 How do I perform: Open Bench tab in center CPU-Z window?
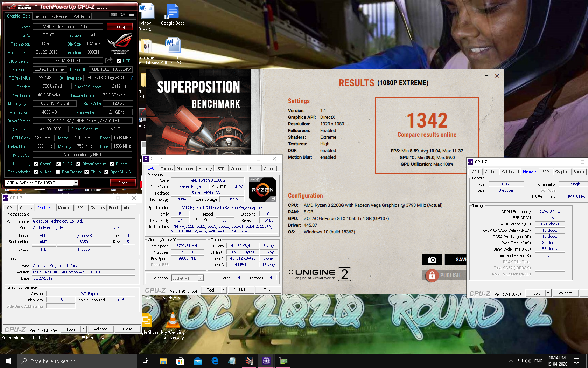click(254, 169)
